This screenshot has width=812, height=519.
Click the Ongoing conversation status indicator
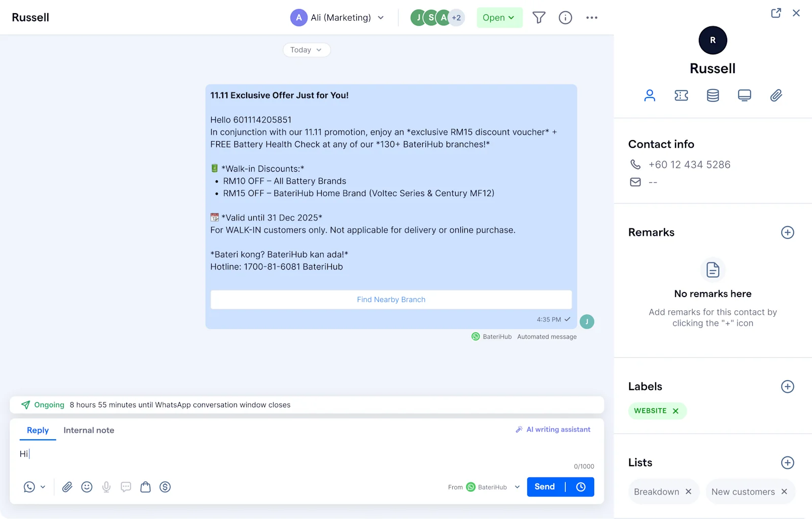pos(43,405)
